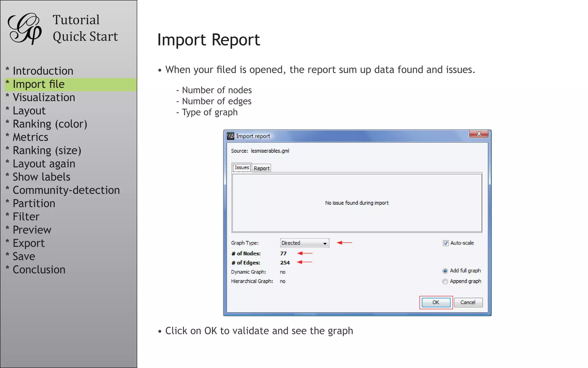Image resolution: width=588 pixels, height=368 pixels.
Task: Click the Directed dropdown arrow
Action: click(x=325, y=243)
